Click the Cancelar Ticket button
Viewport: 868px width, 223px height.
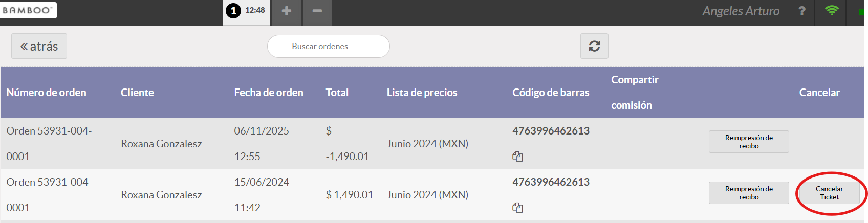[x=829, y=193]
